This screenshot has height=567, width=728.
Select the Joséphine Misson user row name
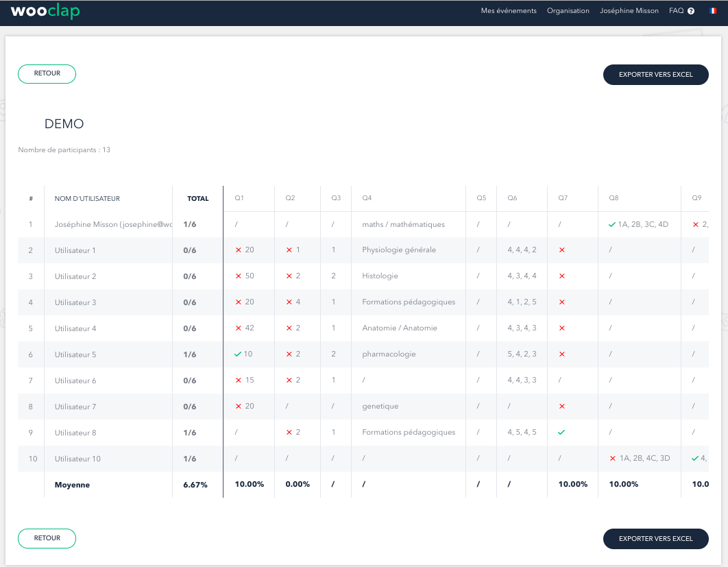[113, 224]
